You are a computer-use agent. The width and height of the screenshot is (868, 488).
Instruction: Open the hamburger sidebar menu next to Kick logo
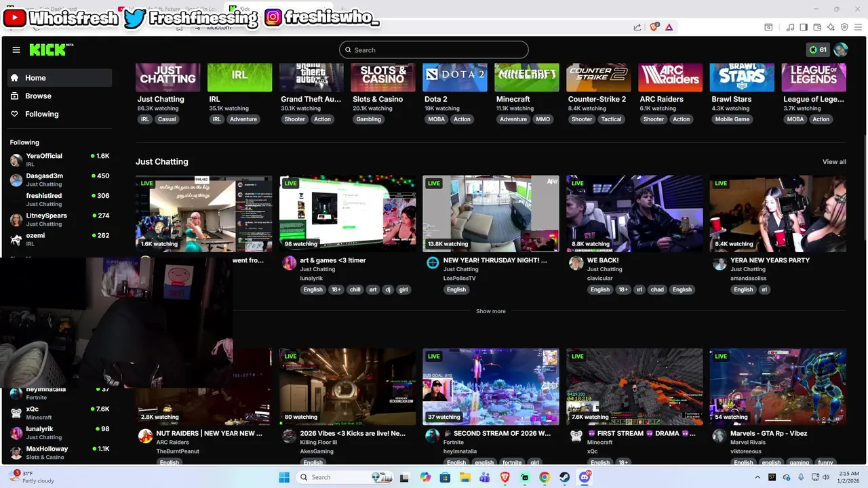click(x=16, y=49)
